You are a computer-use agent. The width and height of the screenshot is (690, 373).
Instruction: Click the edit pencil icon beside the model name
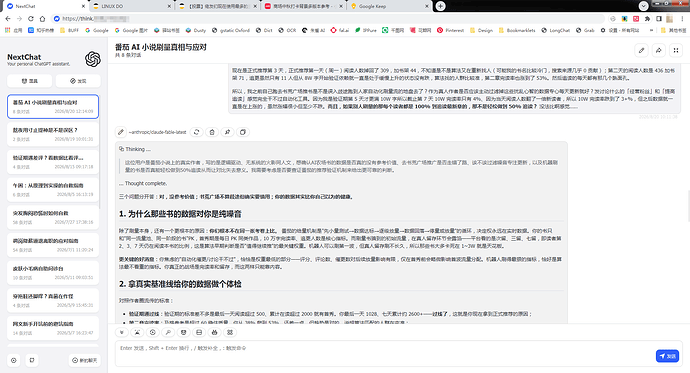[x=121, y=132]
